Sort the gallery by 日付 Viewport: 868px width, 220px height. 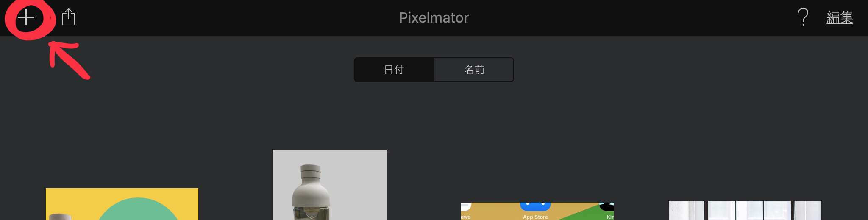pos(394,70)
